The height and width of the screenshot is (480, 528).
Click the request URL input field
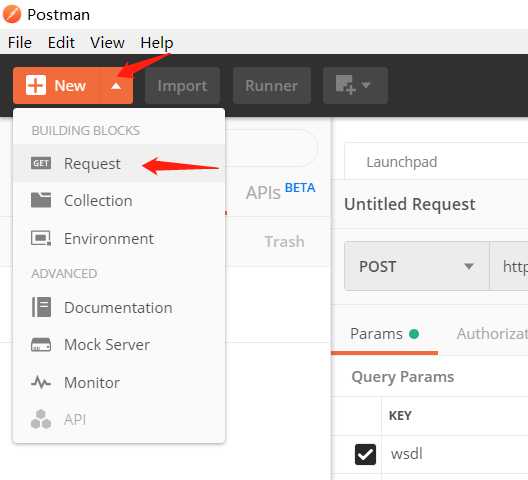[x=509, y=266]
